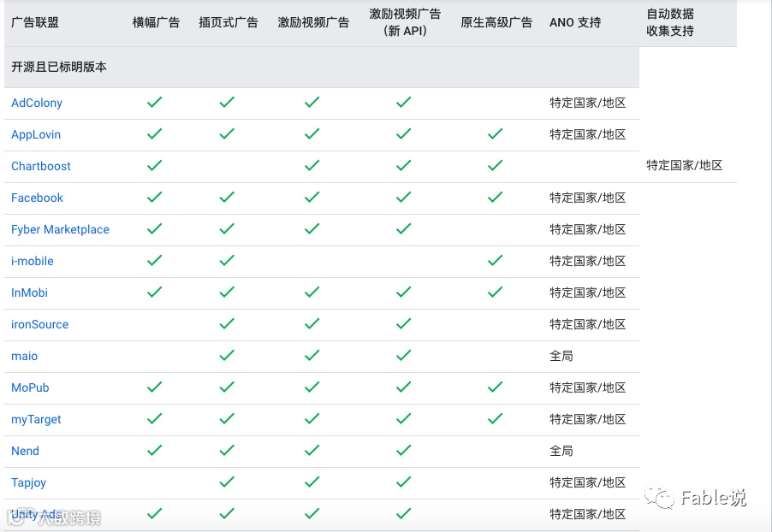Click Nend's 横幅广告 checkmark

[155, 450]
